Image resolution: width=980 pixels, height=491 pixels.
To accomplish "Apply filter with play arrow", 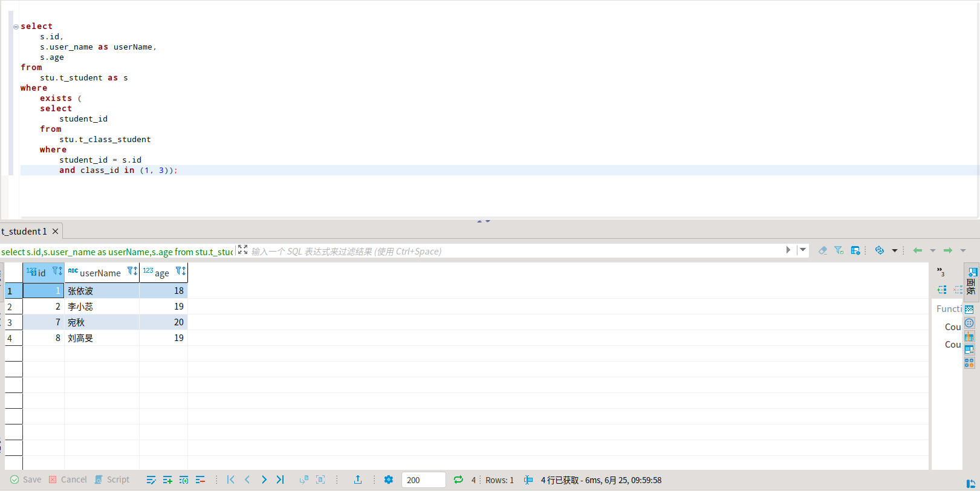I will 788,250.
